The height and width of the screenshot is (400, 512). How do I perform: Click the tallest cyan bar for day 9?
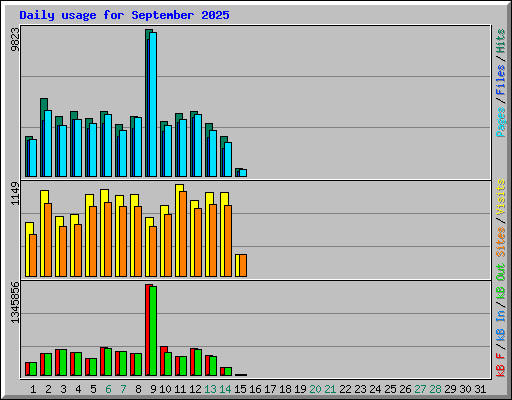[153, 104]
